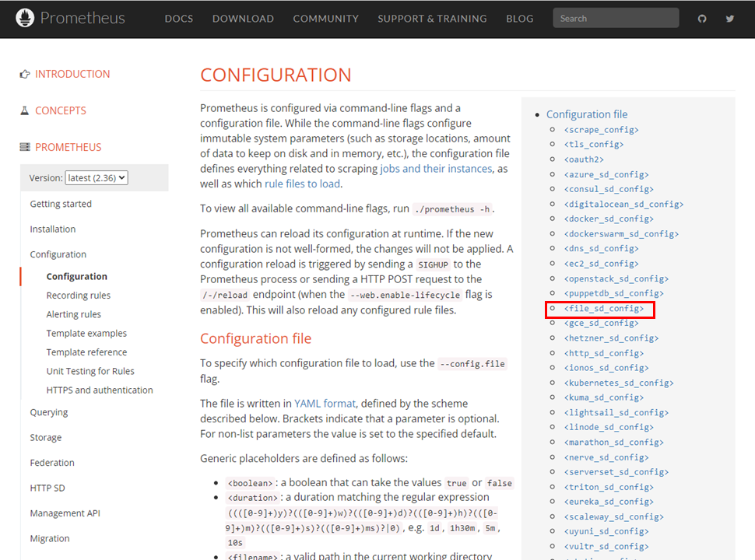Follow the YAML format link
The height and width of the screenshot is (560, 755).
point(325,403)
